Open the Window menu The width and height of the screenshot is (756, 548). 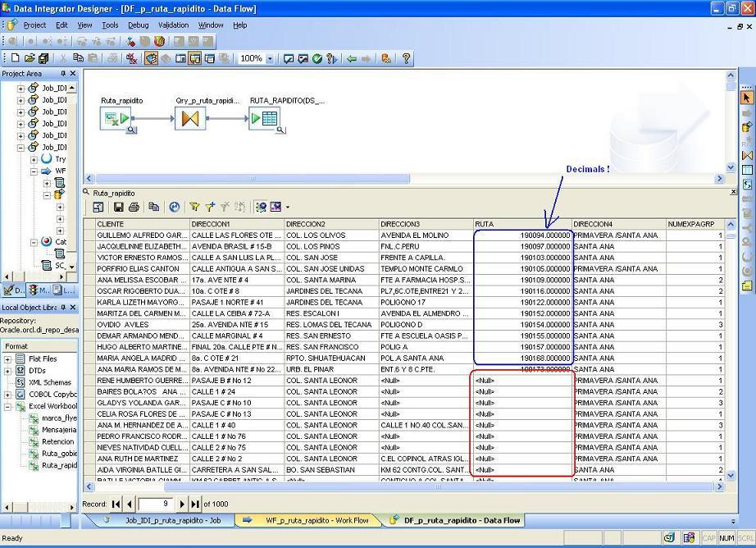coord(211,25)
